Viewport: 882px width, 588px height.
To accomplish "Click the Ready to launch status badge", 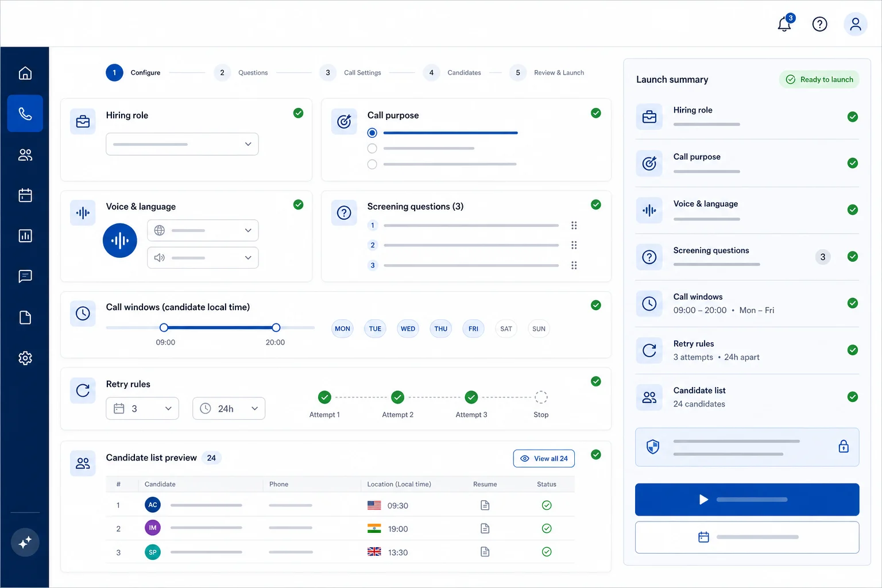I will pos(819,79).
